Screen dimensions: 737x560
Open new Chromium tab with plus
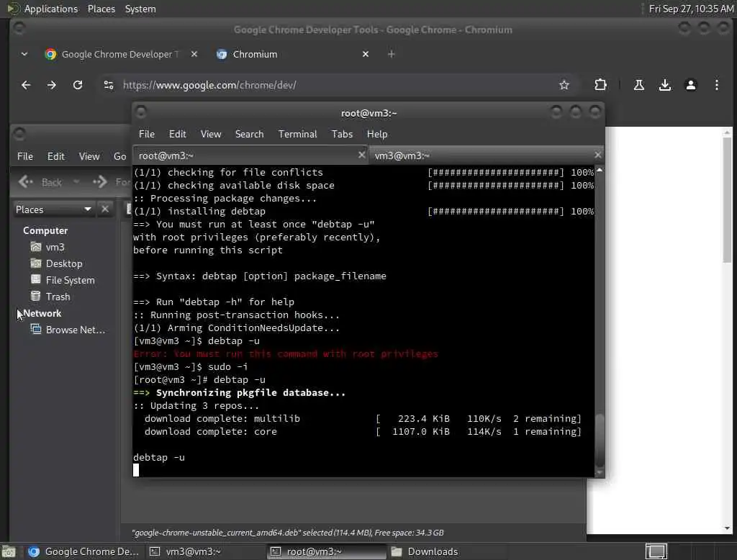pos(391,54)
